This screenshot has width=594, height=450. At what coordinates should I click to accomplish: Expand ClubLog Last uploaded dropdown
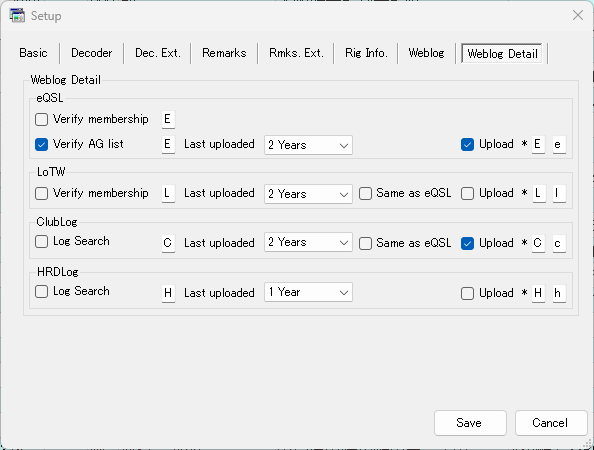point(308,242)
